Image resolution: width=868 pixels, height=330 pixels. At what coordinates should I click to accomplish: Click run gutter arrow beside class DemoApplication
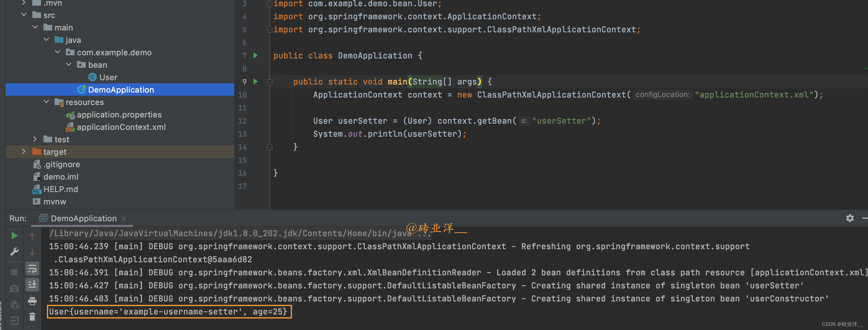click(255, 56)
